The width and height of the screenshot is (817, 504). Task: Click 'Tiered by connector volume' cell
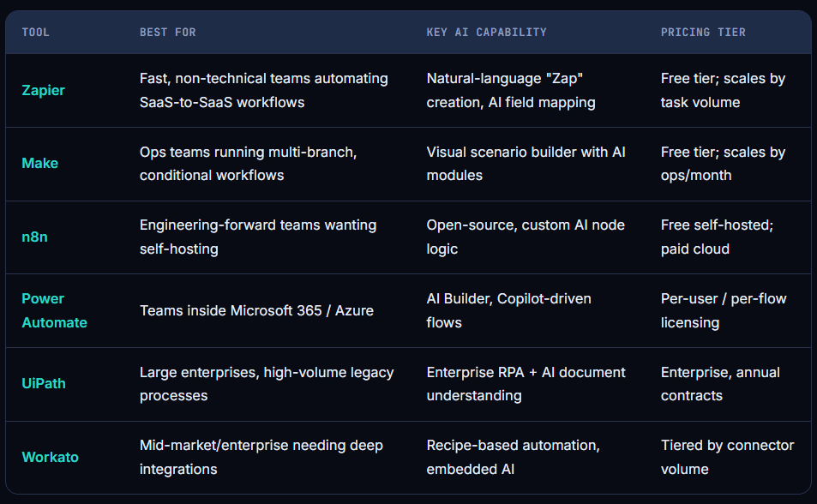click(727, 457)
